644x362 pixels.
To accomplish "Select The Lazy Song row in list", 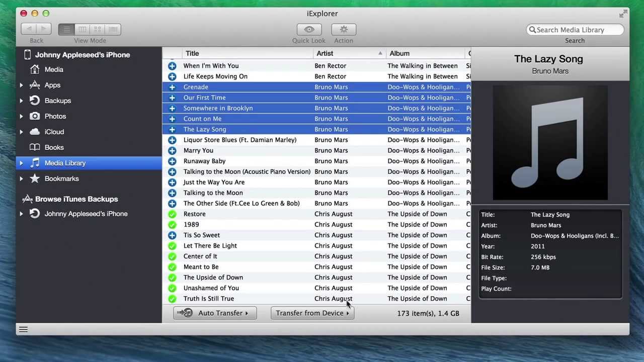I will pyautogui.click(x=316, y=129).
